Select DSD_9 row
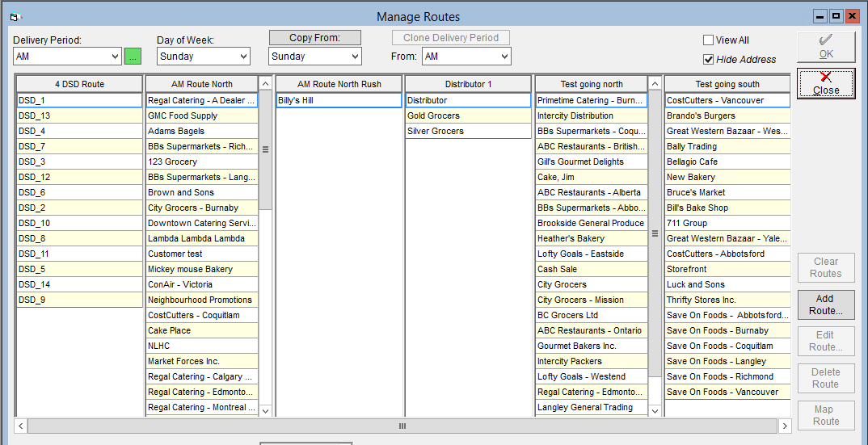 (x=80, y=300)
